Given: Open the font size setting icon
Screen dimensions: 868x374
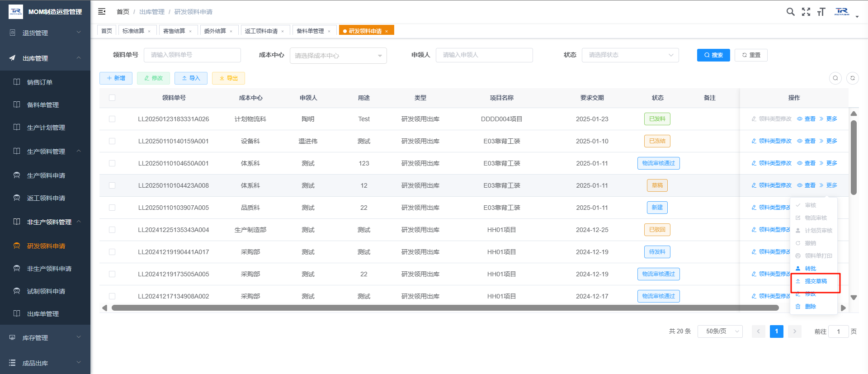Looking at the screenshot, I should (821, 12).
